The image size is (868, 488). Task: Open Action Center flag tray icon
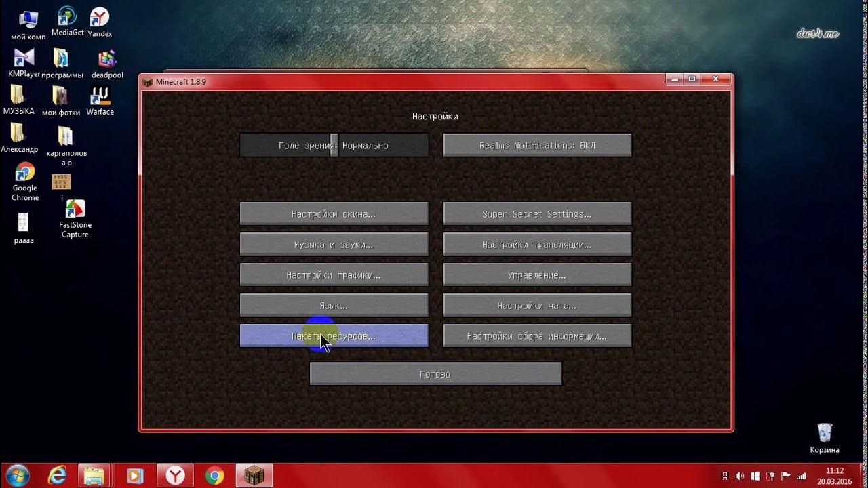tap(786, 476)
